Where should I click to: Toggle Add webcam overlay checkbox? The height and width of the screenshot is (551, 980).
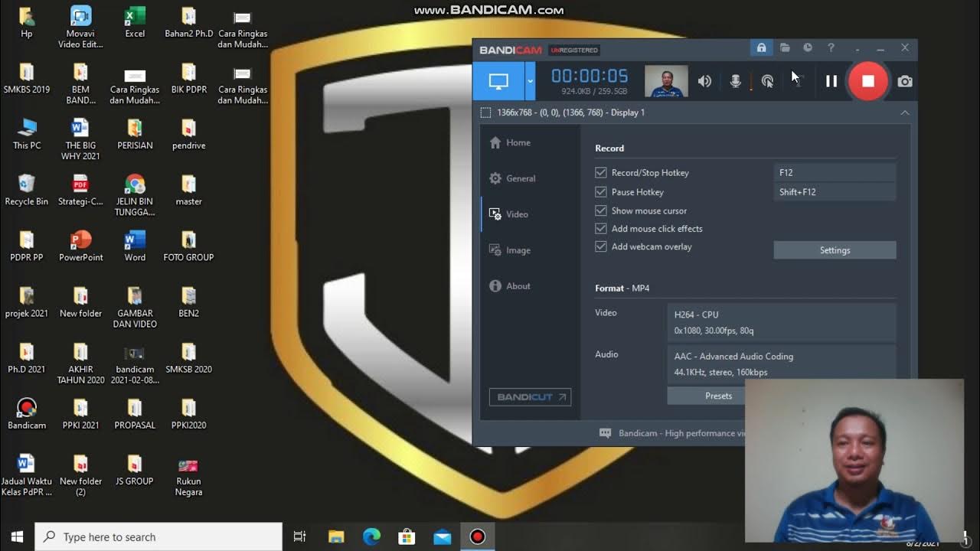coord(601,246)
